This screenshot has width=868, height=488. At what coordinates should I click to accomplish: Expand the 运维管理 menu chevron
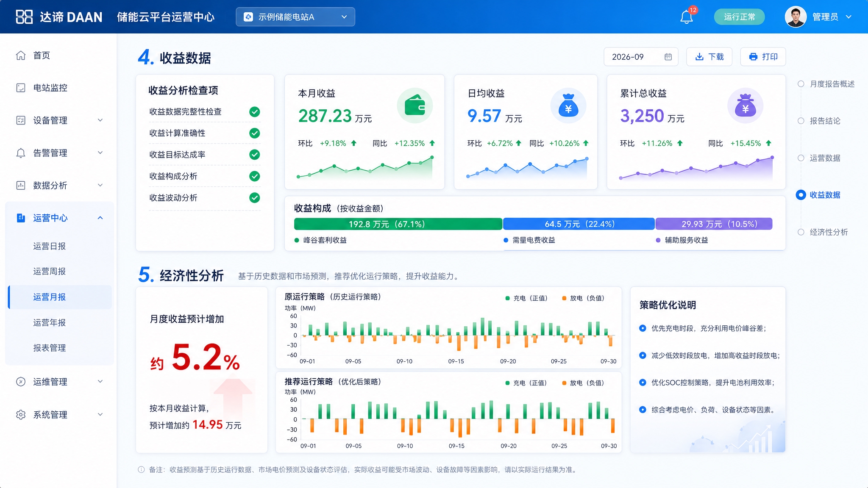pos(100,382)
